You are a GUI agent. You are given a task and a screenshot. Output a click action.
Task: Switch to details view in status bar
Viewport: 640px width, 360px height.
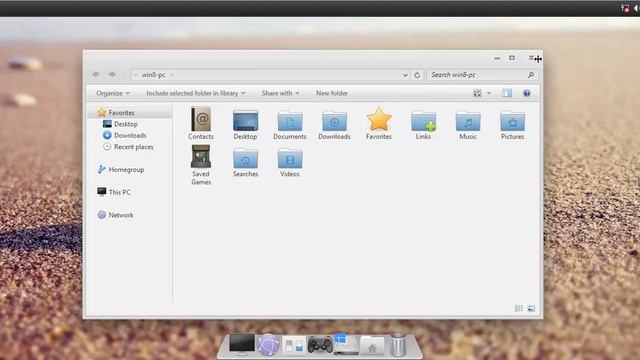tap(519, 309)
